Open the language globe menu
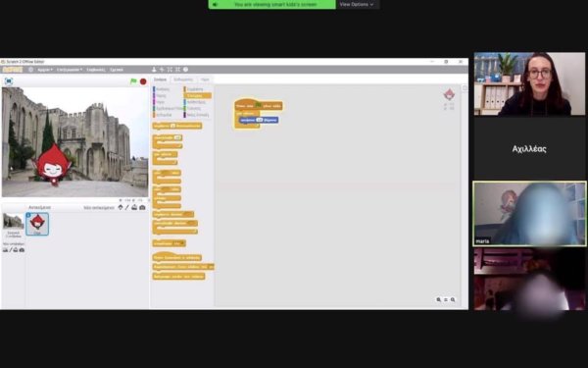 coord(30,70)
